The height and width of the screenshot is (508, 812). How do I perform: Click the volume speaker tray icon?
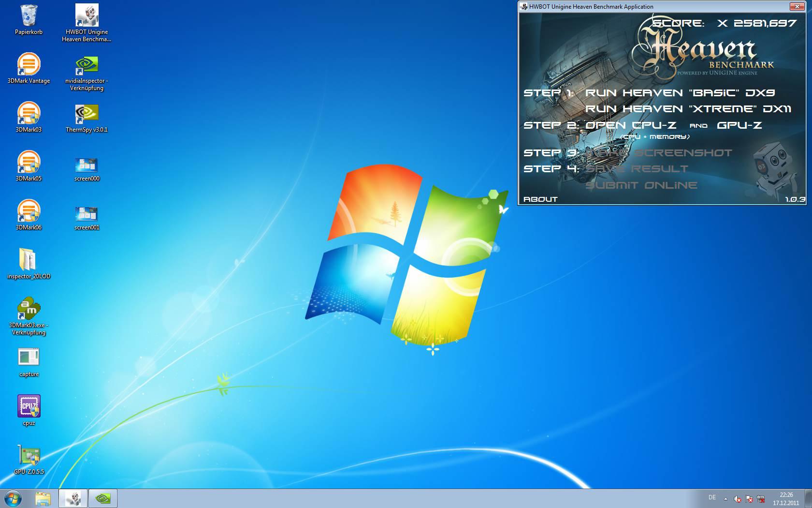(x=737, y=499)
